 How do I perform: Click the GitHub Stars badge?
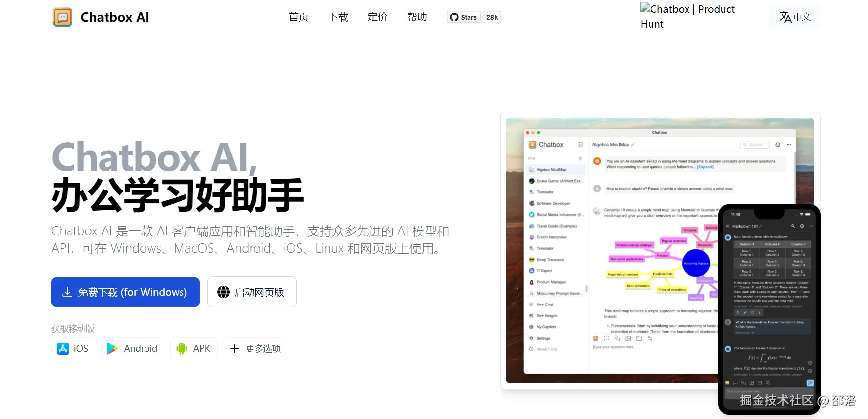[464, 17]
